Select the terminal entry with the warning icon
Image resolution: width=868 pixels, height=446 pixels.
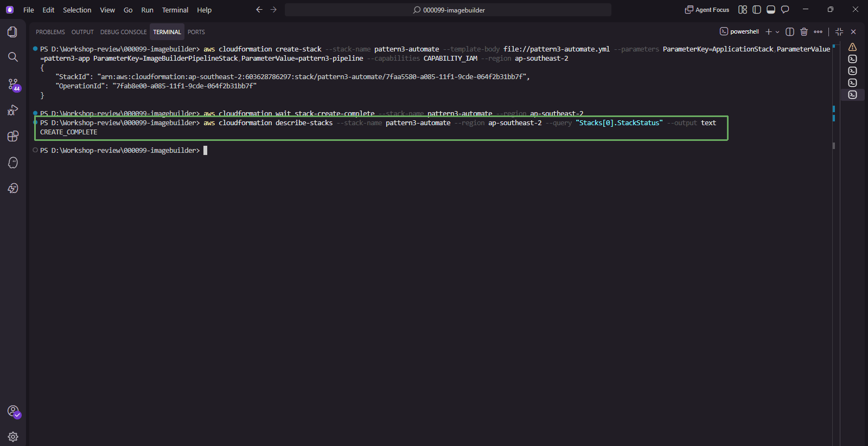[853, 47]
